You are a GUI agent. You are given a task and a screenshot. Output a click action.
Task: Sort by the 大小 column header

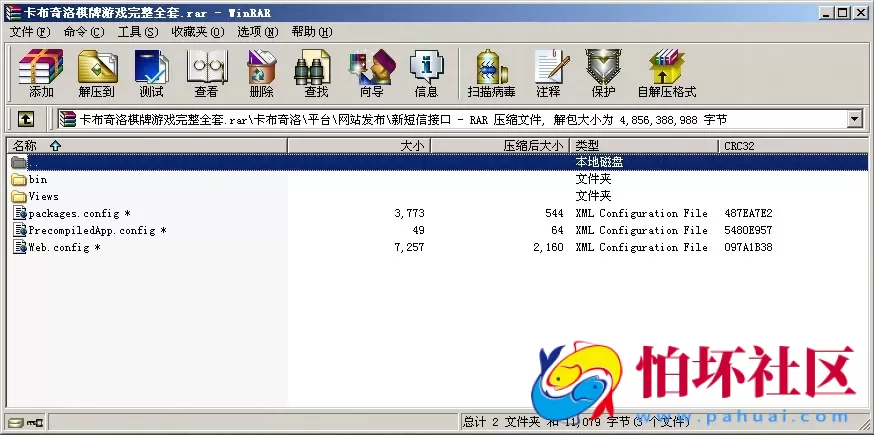pos(358,146)
